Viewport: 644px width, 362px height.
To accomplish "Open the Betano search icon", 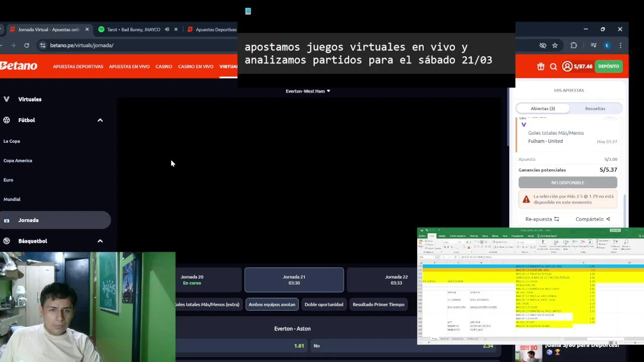I will click(x=553, y=66).
